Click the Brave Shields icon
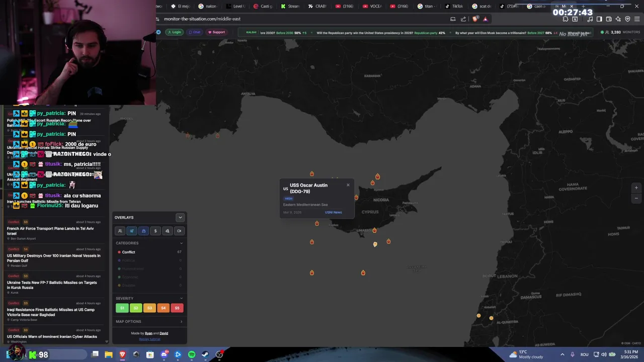 point(475,19)
